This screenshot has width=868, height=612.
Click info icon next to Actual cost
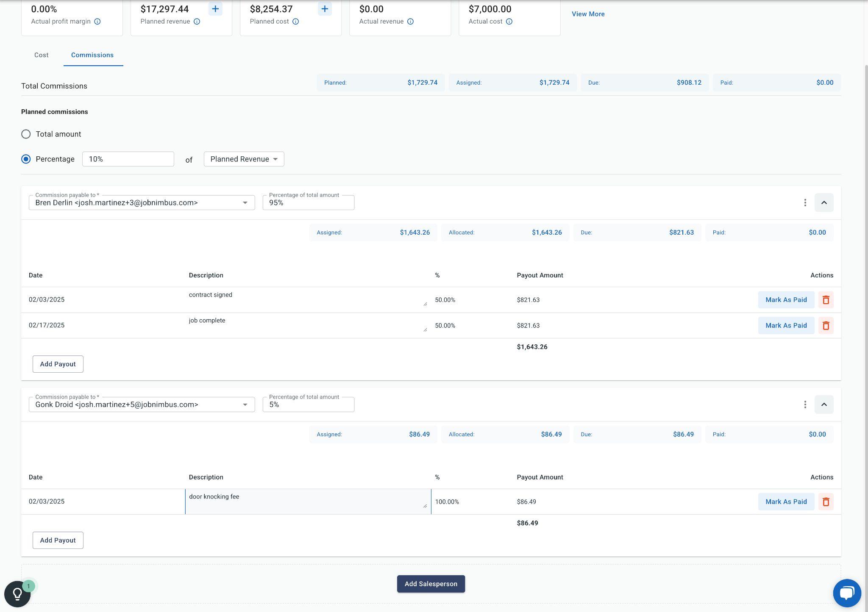click(x=509, y=22)
